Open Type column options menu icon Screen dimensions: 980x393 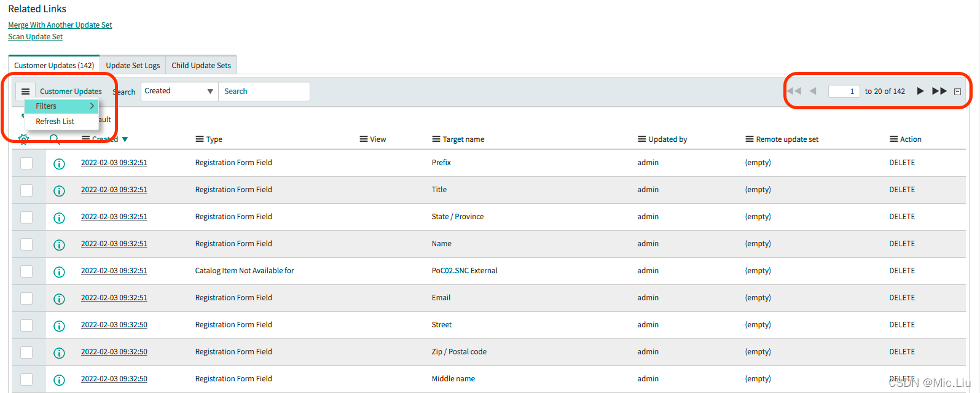pyautogui.click(x=200, y=139)
